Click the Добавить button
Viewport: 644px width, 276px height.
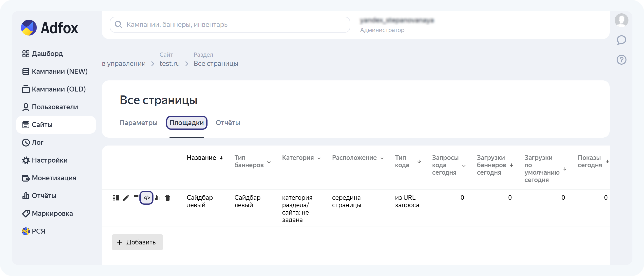pos(137,242)
